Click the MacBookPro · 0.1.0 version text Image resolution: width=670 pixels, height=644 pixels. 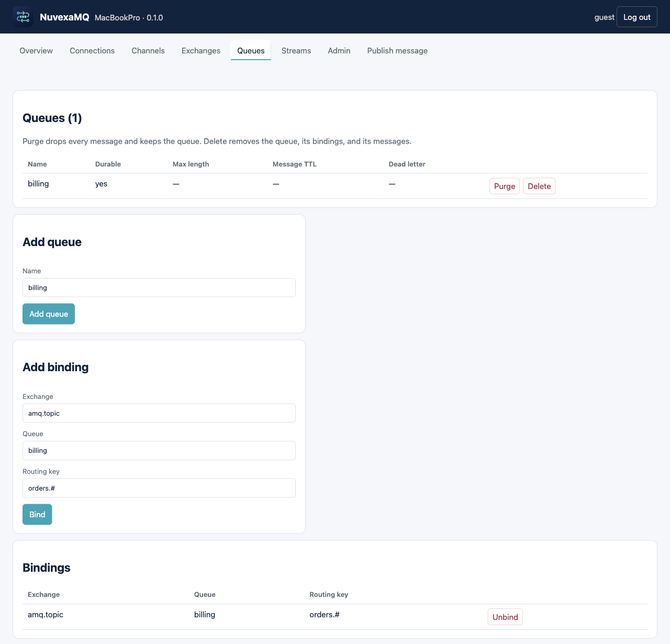pos(129,18)
